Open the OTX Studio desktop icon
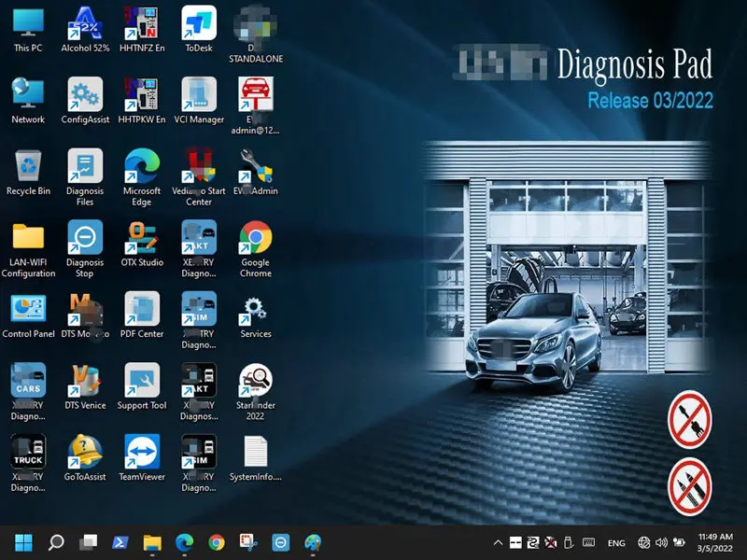The width and height of the screenshot is (747, 560). [x=142, y=238]
